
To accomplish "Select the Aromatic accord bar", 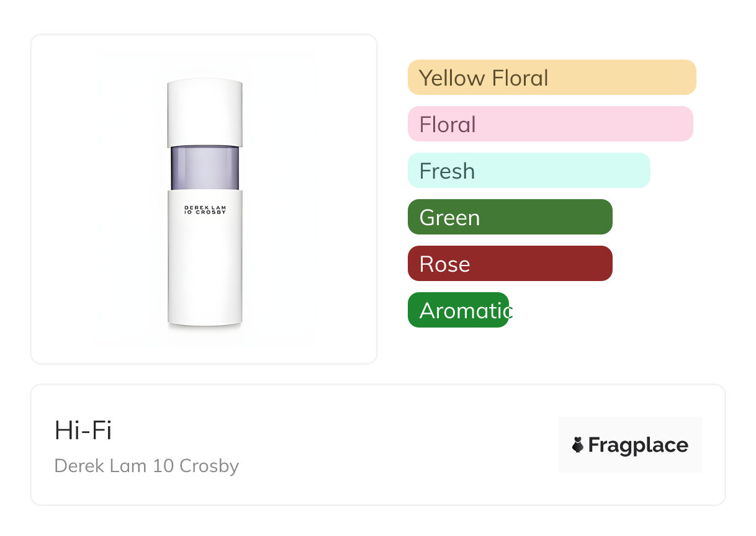I will pyautogui.click(x=458, y=310).
